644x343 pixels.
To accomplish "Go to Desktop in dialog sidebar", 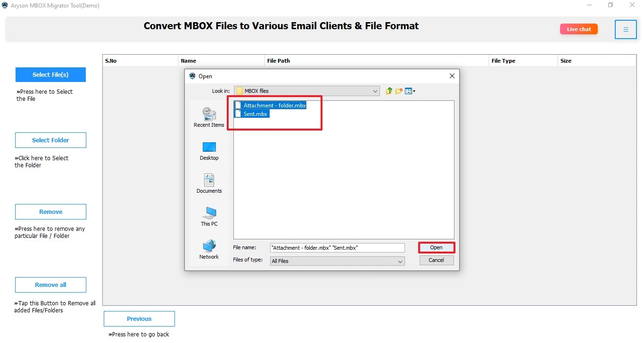I will [209, 151].
